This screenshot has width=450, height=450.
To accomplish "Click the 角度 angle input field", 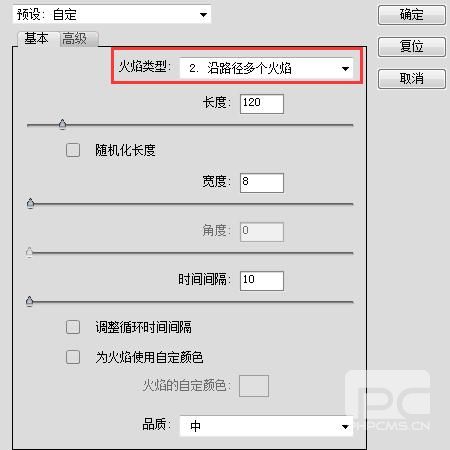I will [262, 232].
